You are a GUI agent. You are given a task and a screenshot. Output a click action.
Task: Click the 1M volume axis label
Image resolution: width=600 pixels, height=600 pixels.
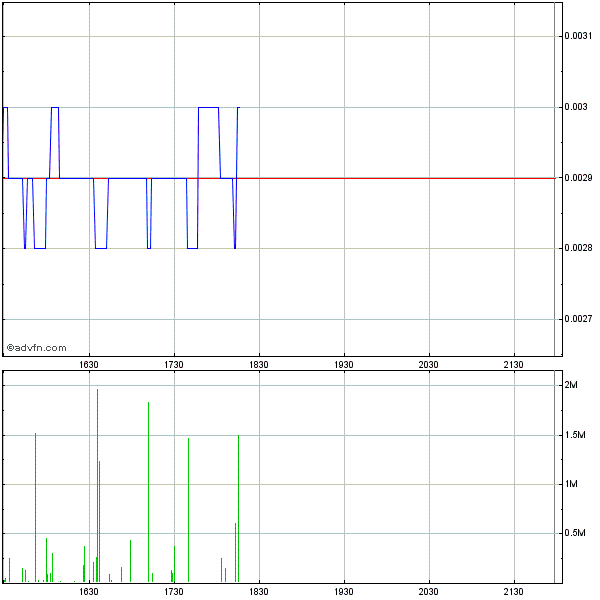[571, 484]
